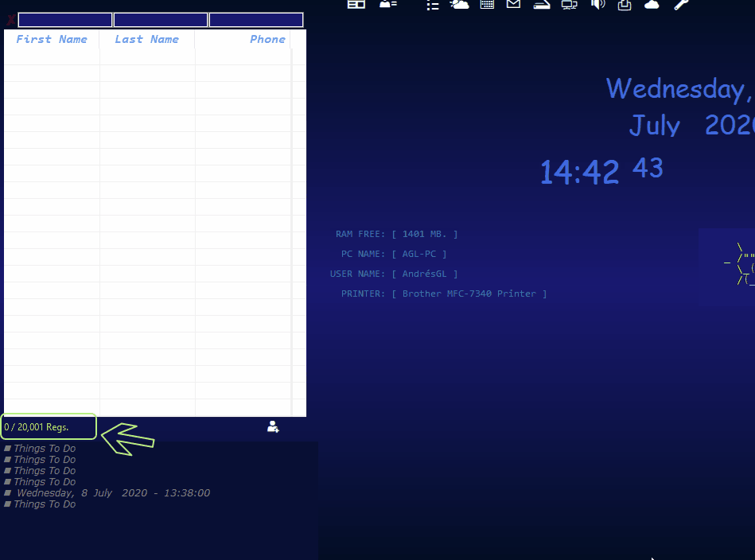
Task: Open the scanner icon in toolbar
Action: click(542, 4)
